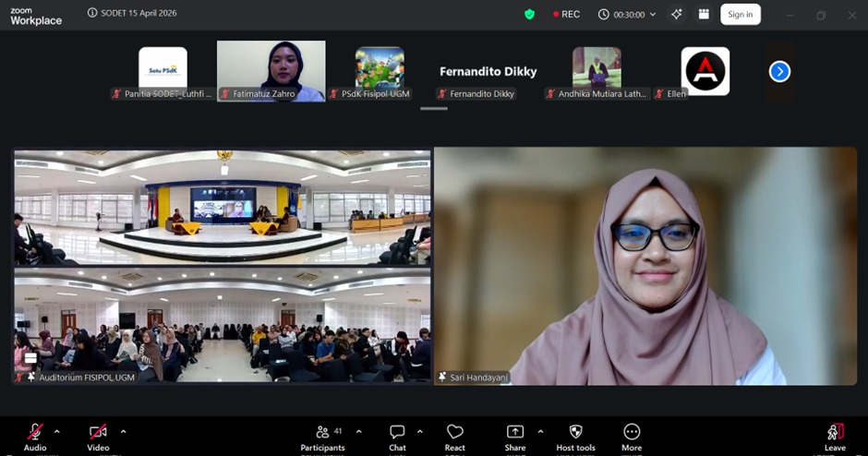Change the view layout grid icon
The width and height of the screenshot is (868, 456).
704,14
